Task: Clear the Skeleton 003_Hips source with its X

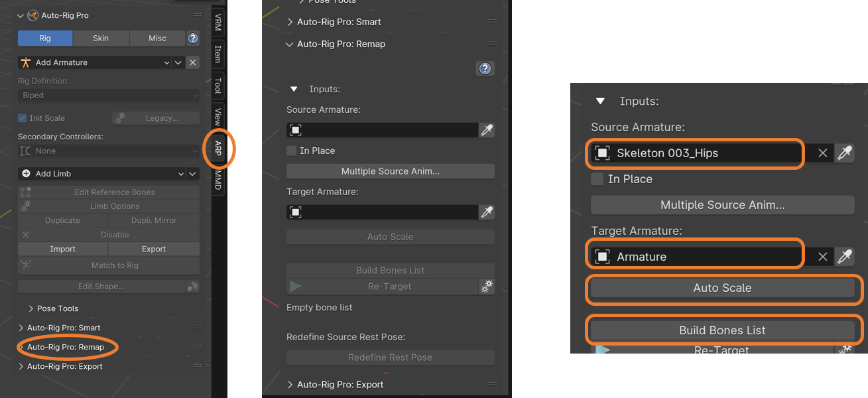Action: coord(823,153)
